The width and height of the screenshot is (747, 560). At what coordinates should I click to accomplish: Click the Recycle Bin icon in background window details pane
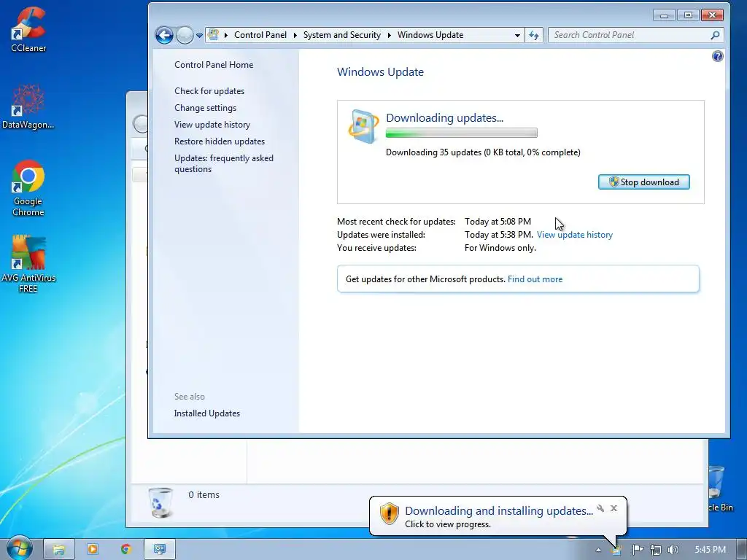(160, 502)
